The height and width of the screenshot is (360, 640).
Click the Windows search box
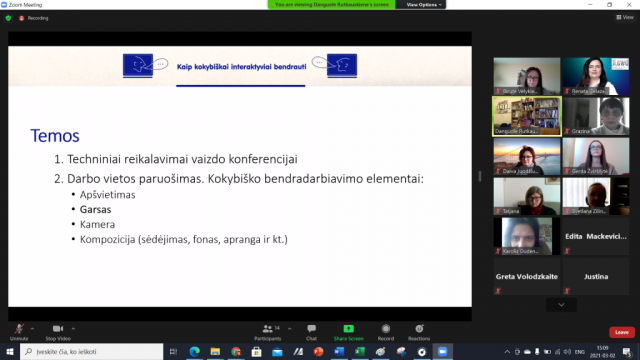click(x=91, y=351)
